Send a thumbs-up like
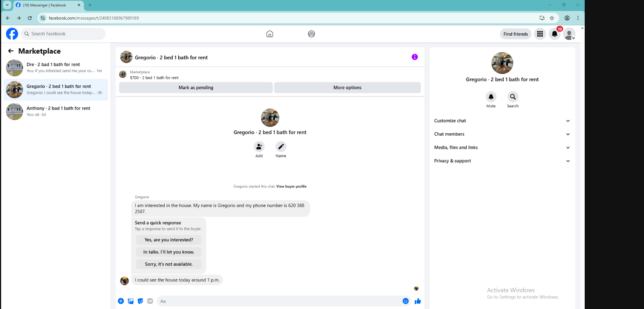 click(x=418, y=301)
